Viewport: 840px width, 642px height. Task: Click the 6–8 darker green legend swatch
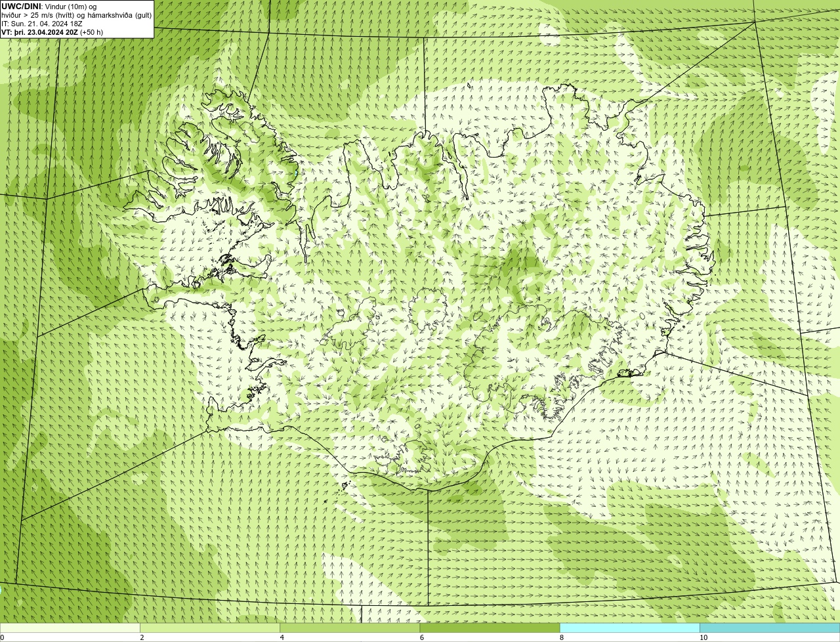pyautogui.click(x=490, y=628)
